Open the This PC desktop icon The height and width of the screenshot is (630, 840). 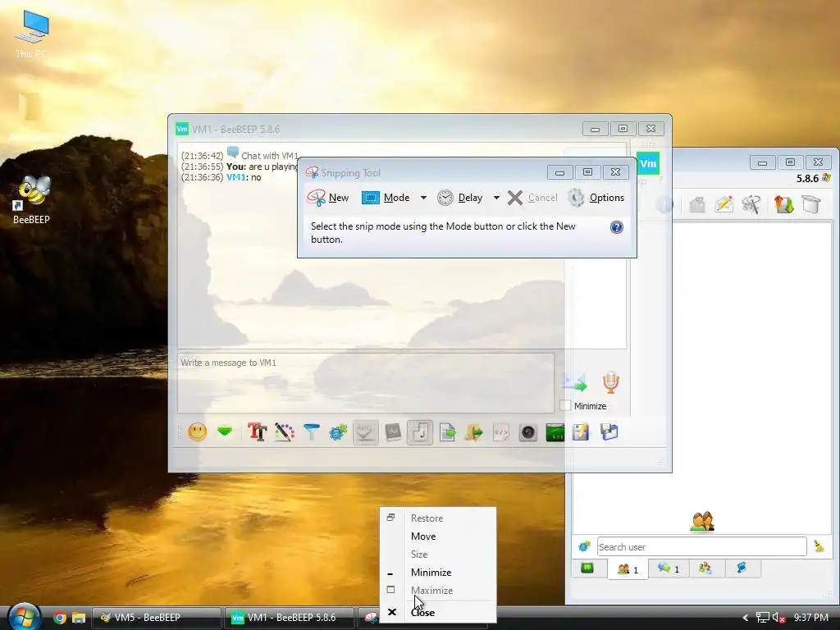tap(31, 34)
